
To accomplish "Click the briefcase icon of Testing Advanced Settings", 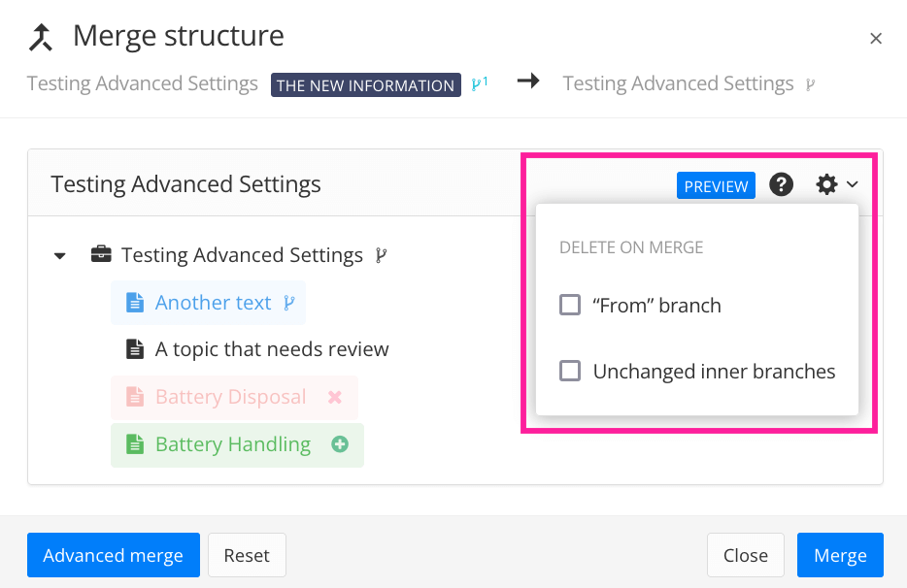I will (100, 255).
